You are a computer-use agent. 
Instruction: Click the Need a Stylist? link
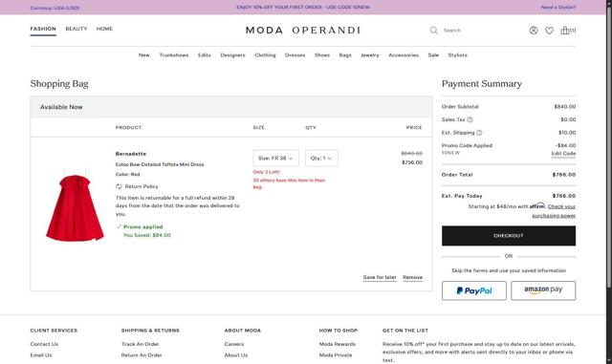click(558, 8)
